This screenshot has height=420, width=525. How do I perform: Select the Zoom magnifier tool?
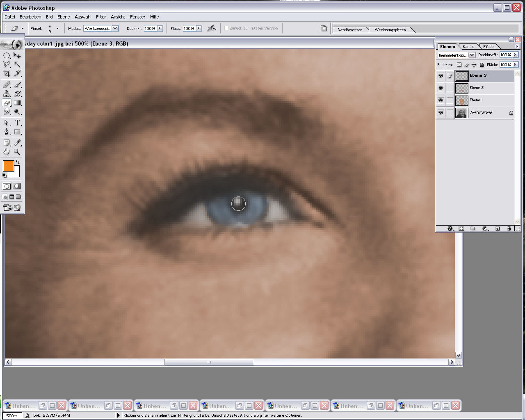[x=17, y=152]
